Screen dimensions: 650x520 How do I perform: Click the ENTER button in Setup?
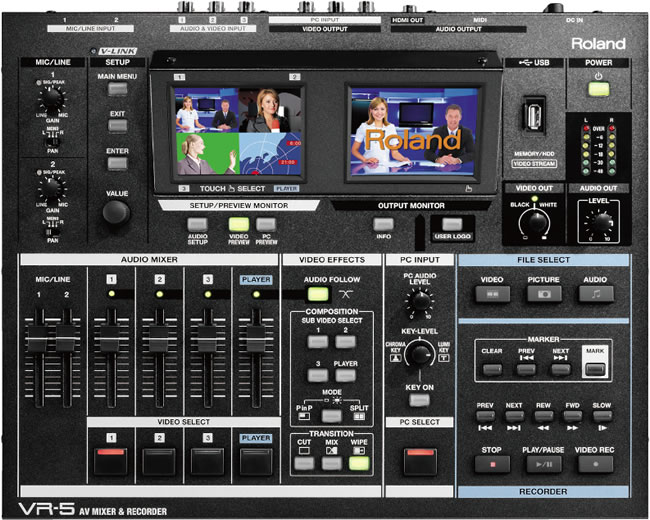tap(118, 163)
